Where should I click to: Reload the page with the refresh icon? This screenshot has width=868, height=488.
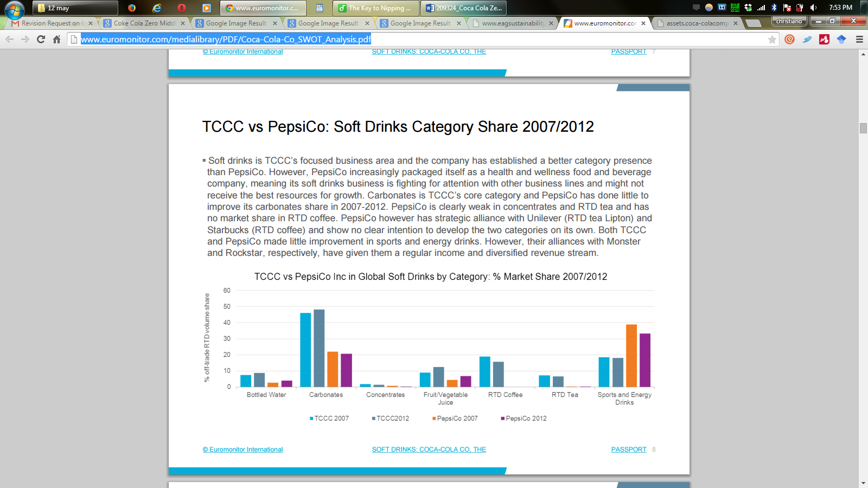(x=41, y=39)
